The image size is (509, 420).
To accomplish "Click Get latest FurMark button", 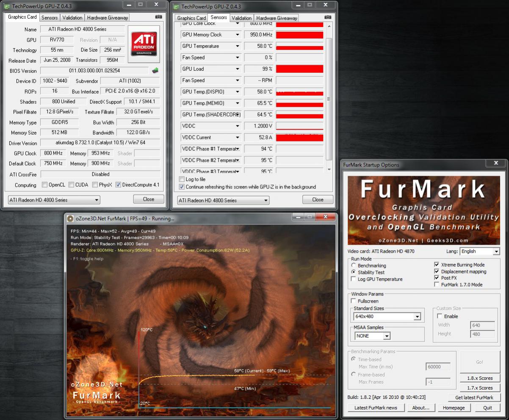I will (474, 398).
